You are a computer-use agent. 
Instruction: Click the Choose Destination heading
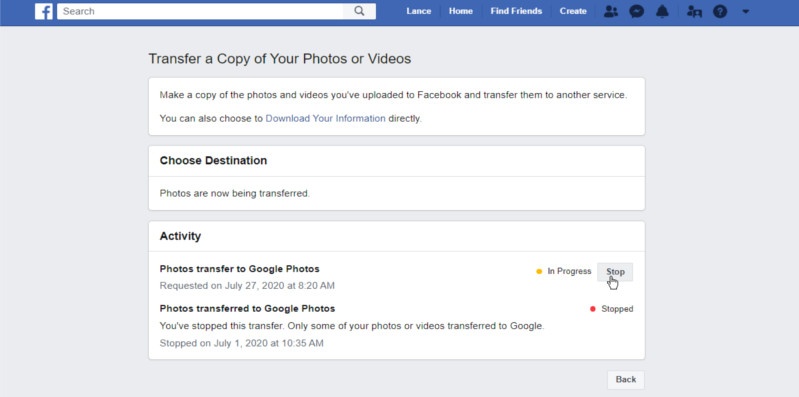[213, 161]
